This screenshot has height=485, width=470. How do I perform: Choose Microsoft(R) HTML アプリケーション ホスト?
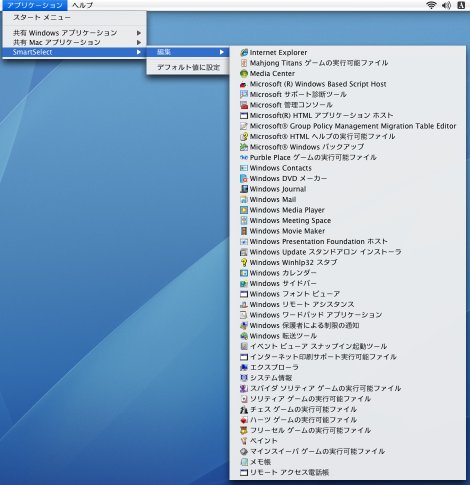tap(348, 115)
